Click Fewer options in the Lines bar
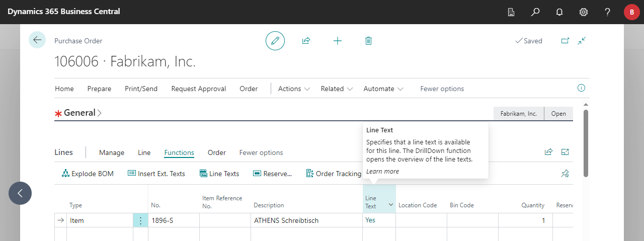644x241 pixels. [261, 152]
